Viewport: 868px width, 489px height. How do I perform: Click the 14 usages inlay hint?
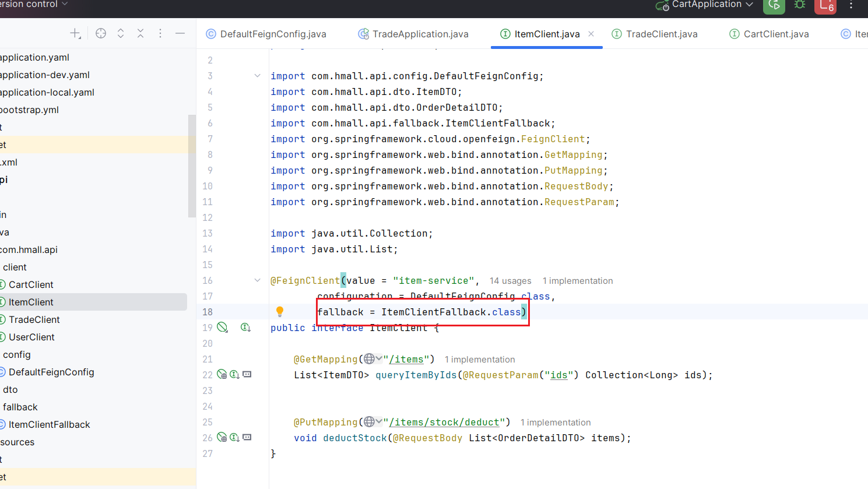511,281
